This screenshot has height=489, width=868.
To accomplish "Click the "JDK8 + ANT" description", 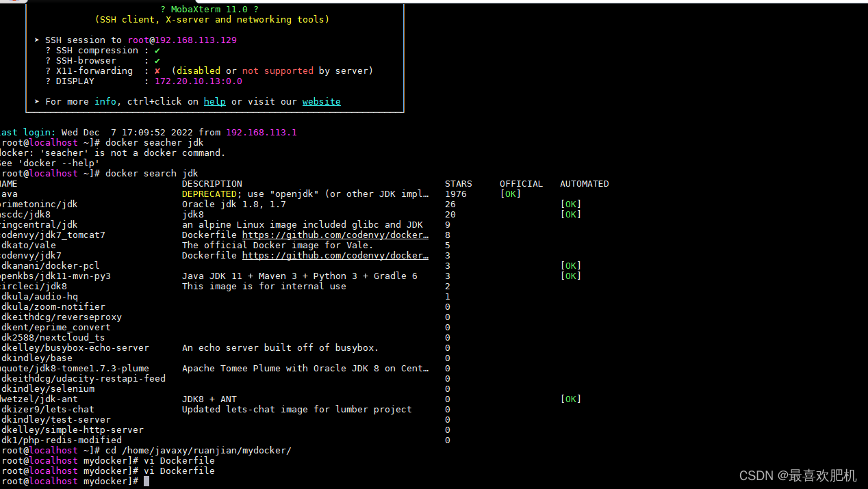I will [209, 399].
